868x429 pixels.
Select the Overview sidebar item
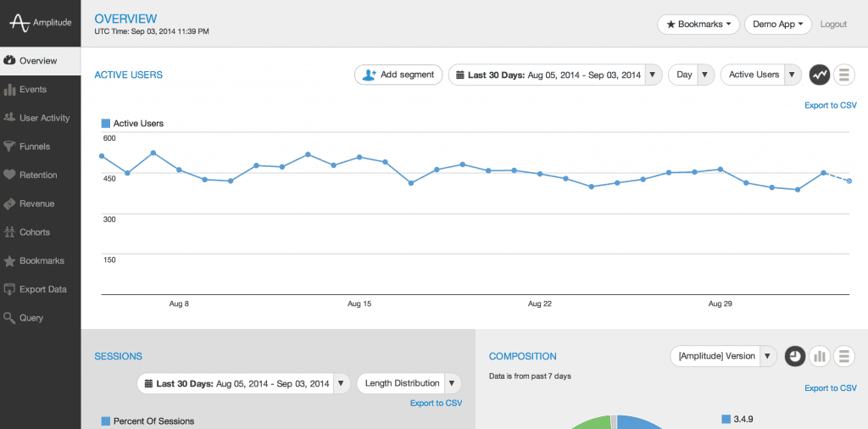coord(38,61)
